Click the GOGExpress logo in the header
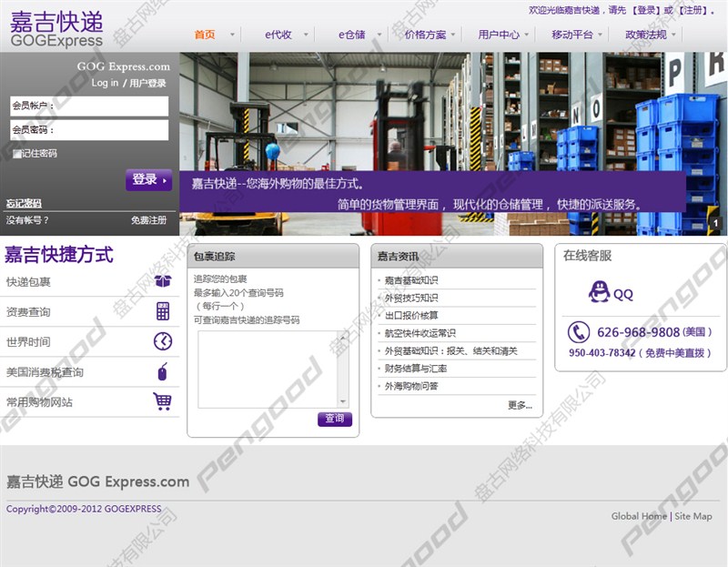728x567 pixels. coord(56,29)
